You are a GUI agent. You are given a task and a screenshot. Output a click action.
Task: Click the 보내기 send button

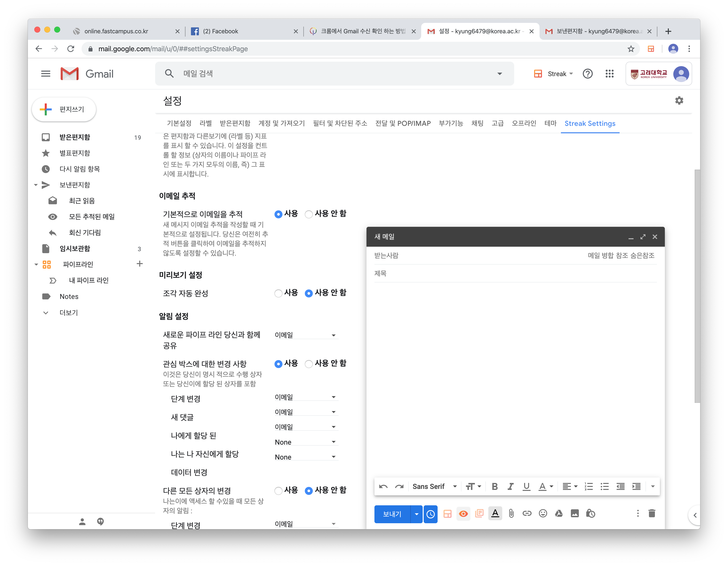(392, 514)
